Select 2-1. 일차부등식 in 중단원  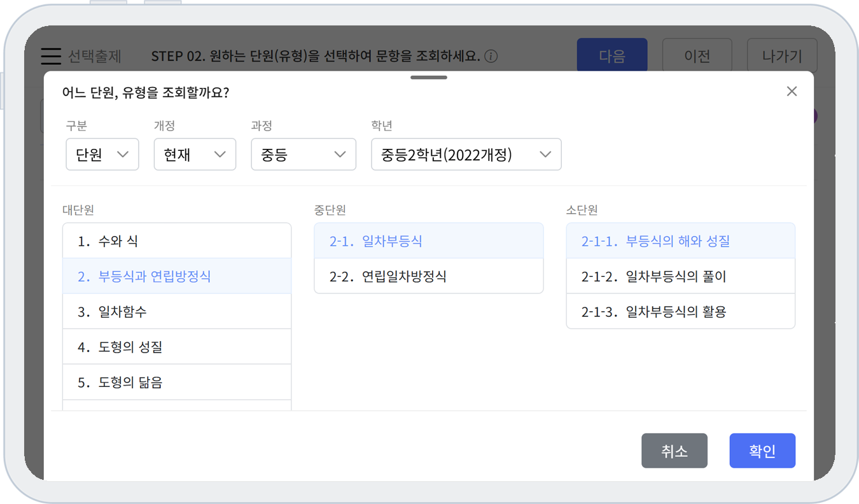coord(428,241)
